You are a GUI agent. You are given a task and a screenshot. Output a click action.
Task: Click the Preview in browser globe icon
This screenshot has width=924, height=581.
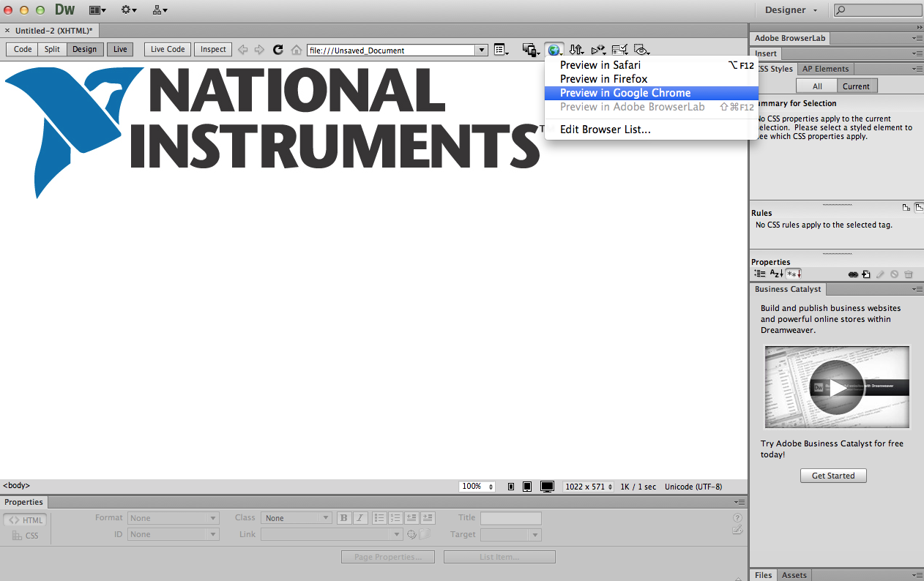point(554,50)
